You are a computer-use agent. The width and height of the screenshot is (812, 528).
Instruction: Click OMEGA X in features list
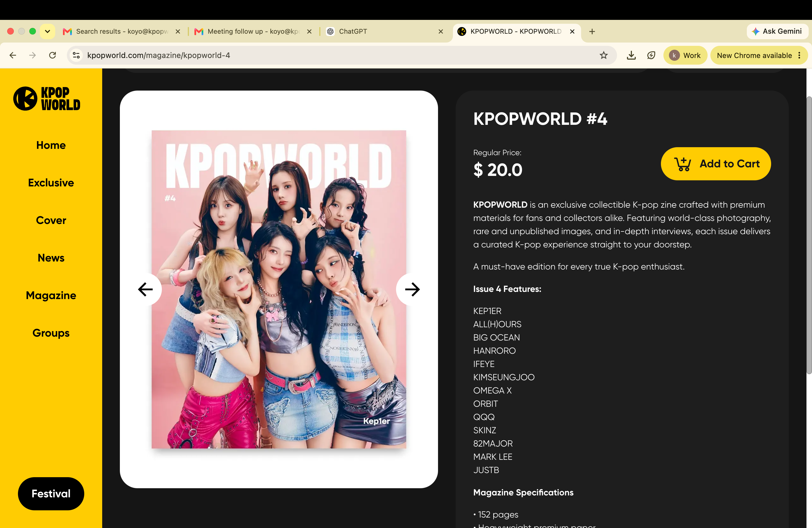tap(492, 390)
